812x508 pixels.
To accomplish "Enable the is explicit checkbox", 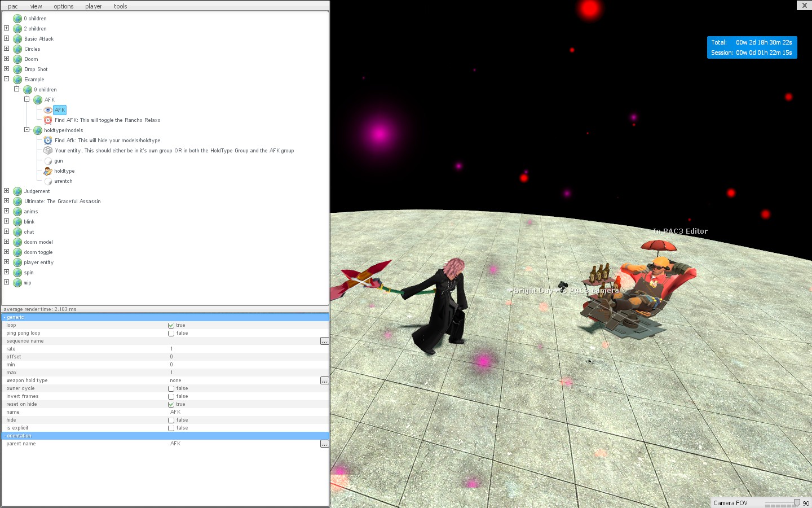I will [x=171, y=428].
